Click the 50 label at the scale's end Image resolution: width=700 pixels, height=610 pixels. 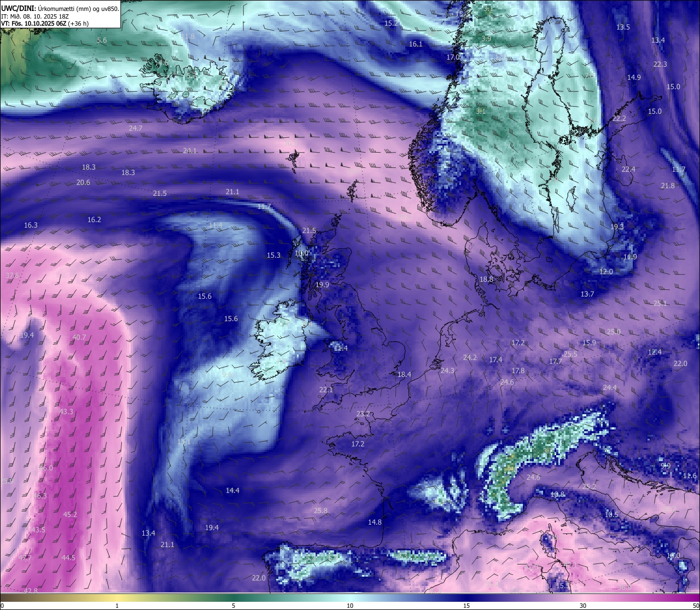(695, 606)
